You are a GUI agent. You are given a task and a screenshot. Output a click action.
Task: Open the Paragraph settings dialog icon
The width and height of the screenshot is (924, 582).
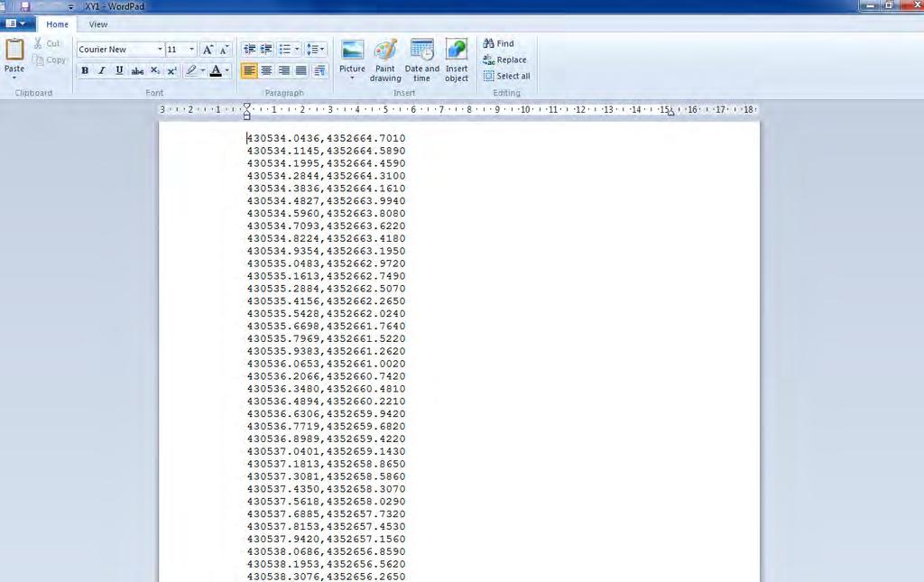pos(320,70)
